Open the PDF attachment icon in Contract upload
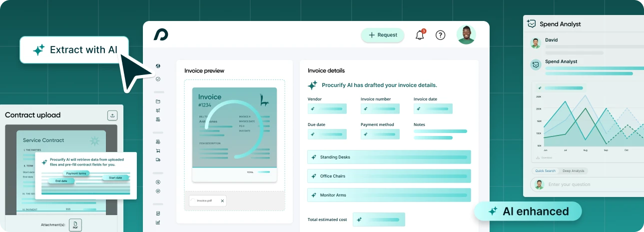Viewport: 644px width, 232px height. pos(75,225)
